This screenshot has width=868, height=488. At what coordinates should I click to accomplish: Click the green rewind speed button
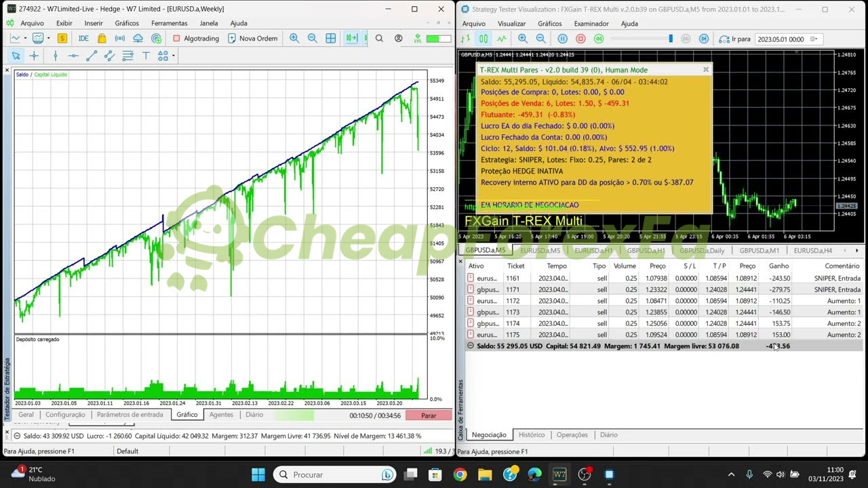pyautogui.click(x=599, y=39)
